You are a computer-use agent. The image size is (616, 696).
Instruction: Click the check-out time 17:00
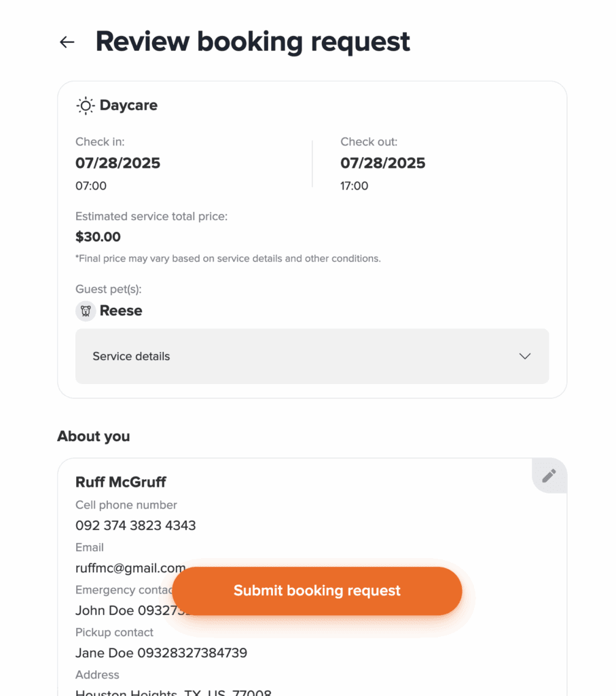[354, 186]
